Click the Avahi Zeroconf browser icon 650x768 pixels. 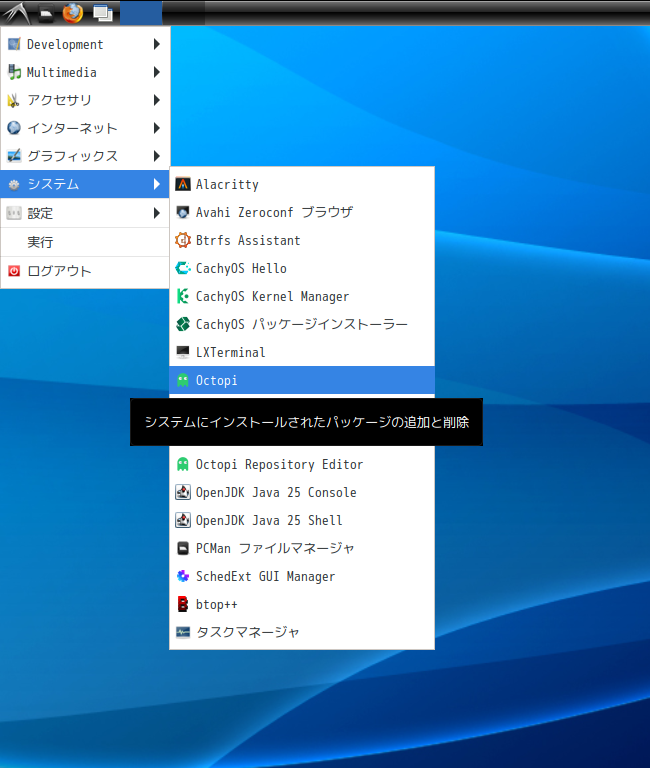pos(183,212)
